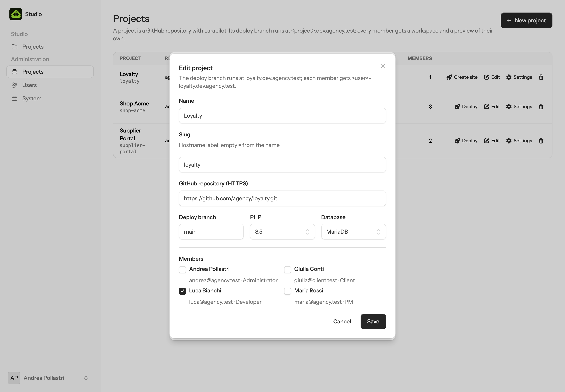Open the Users admin page
Viewport: 565px width, 392px height.
[50, 85]
